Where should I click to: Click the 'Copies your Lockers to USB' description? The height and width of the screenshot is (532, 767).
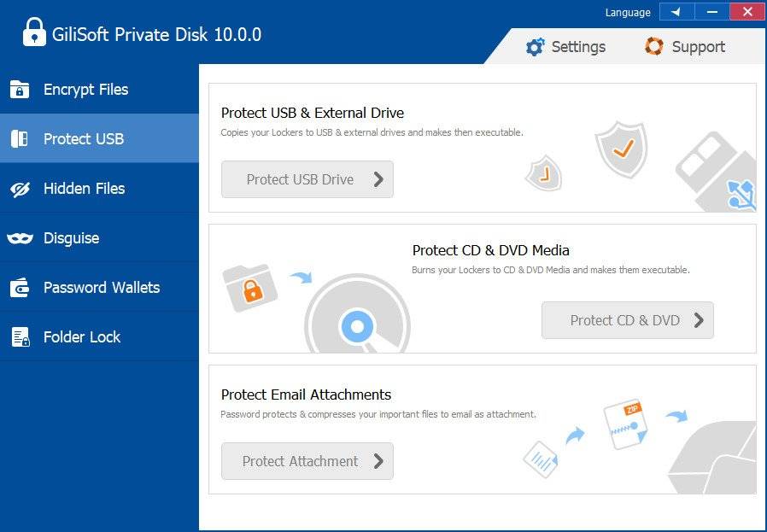[x=372, y=132]
